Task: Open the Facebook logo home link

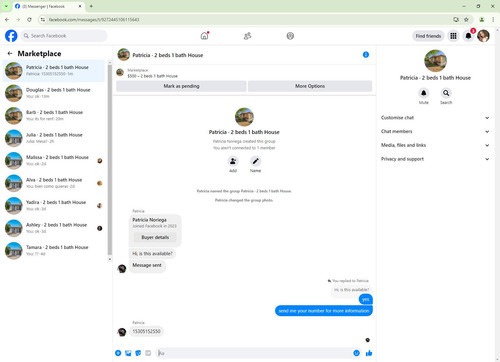Action: pyautogui.click(x=11, y=36)
